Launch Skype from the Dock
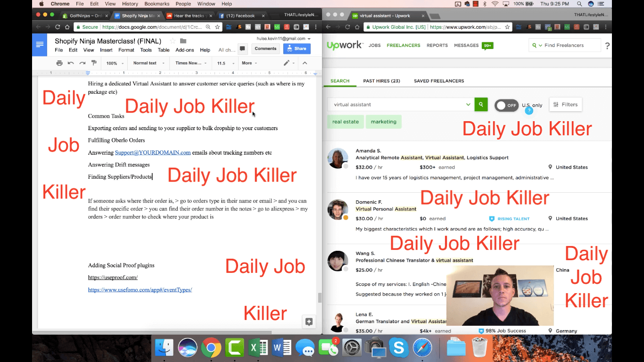644x362 pixels. click(399, 349)
